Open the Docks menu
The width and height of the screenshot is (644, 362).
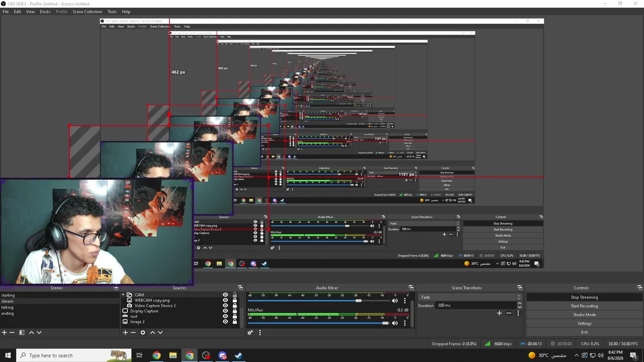pyautogui.click(x=45, y=12)
